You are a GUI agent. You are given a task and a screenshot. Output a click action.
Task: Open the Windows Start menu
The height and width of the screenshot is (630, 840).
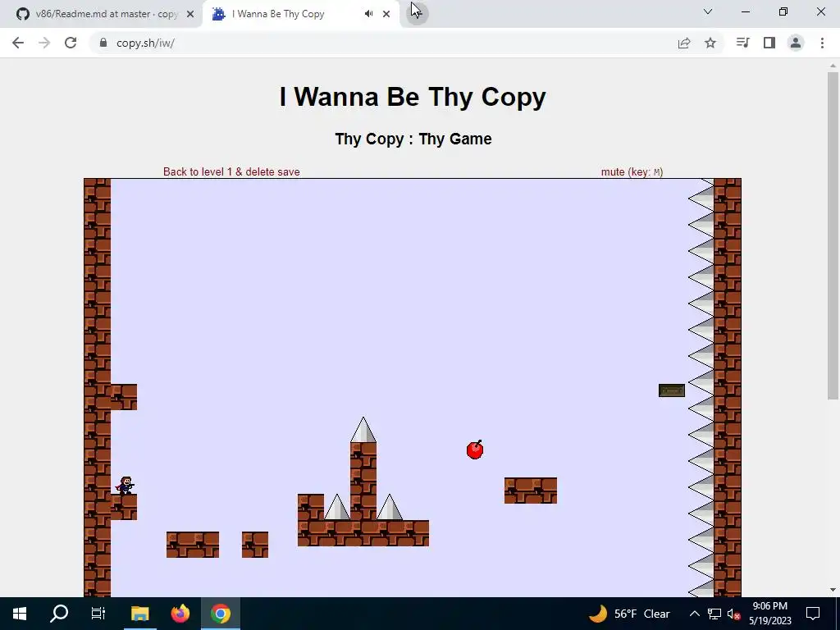(20, 614)
